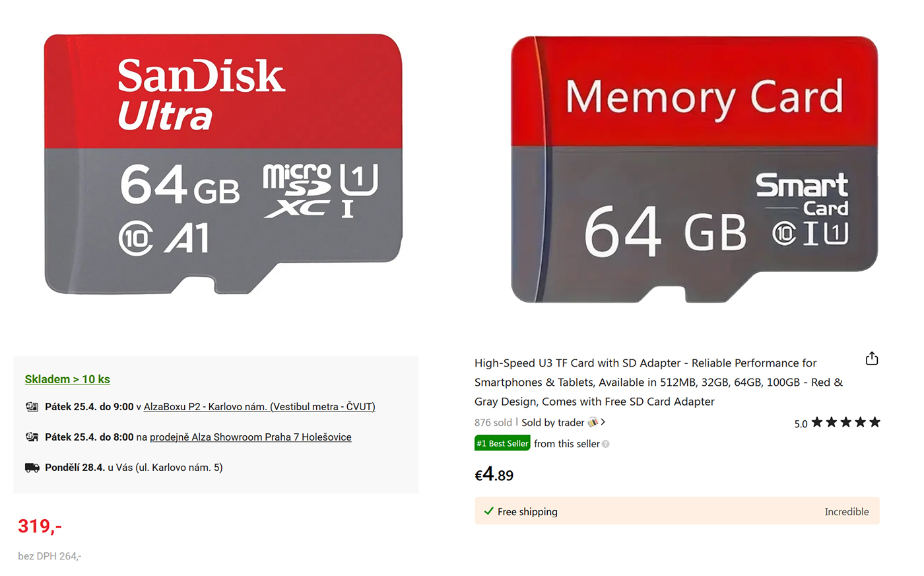Click the showroom pickup icon
Image resolution: width=924 pixels, height=576 pixels.
(x=32, y=437)
